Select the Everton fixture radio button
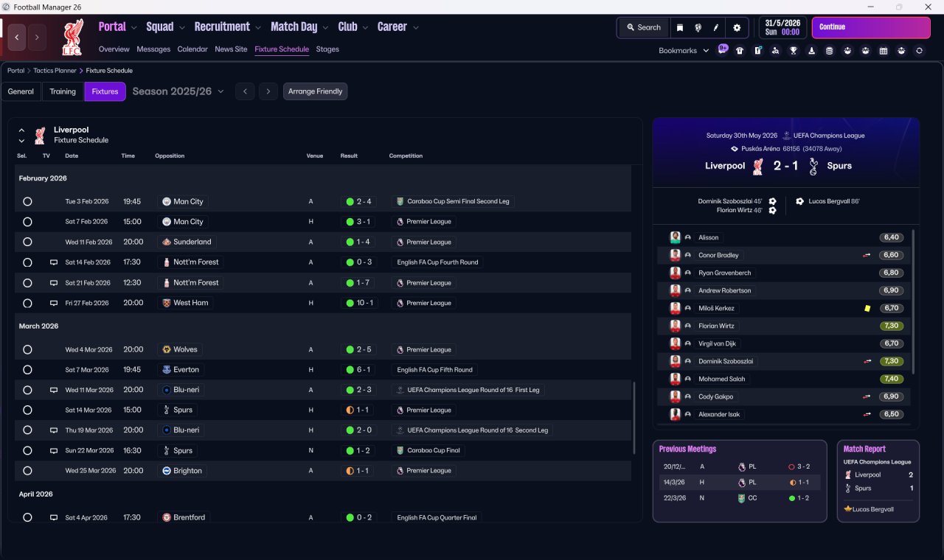The height and width of the screenshot is (560, 944). [27, 370]
